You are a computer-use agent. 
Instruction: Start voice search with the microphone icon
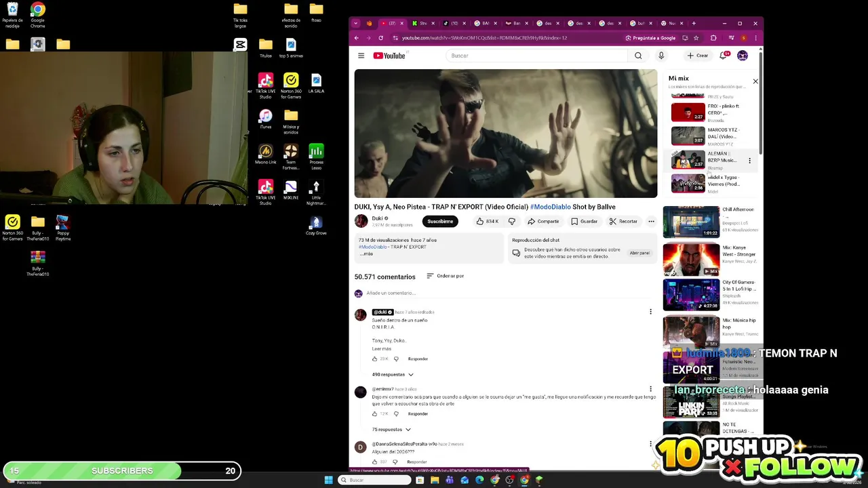(x=661, y=56)
